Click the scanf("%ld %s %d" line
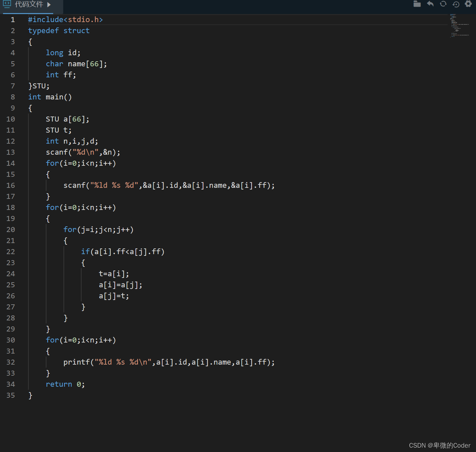The image size is (476, 452). (x=169, y=185)
